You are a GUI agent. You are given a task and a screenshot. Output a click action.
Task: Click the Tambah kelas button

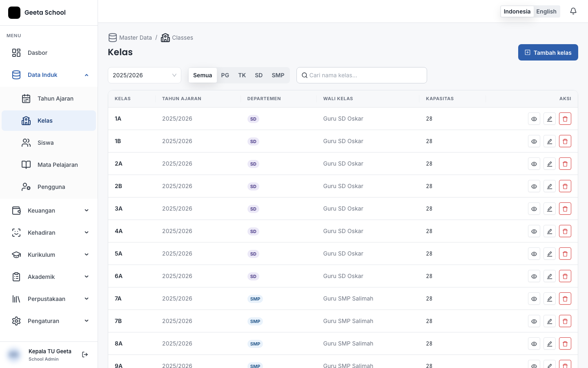[x=548, y=52]
